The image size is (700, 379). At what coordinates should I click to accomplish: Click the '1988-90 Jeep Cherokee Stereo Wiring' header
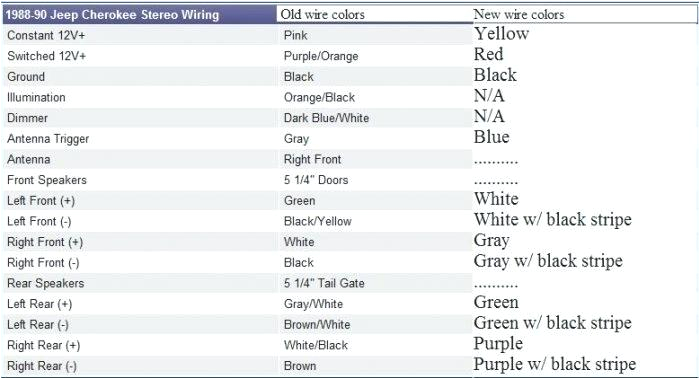[x=112, y=15]
